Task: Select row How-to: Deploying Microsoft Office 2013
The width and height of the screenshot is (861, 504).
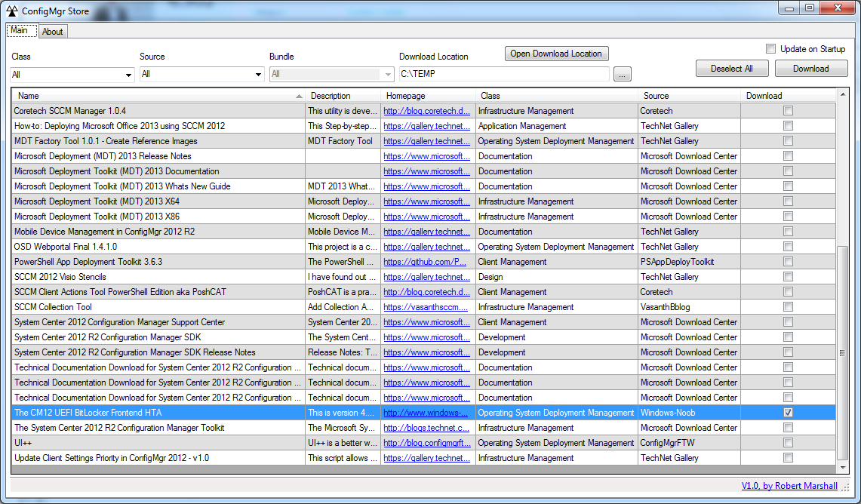Action: tap(423, 126)
